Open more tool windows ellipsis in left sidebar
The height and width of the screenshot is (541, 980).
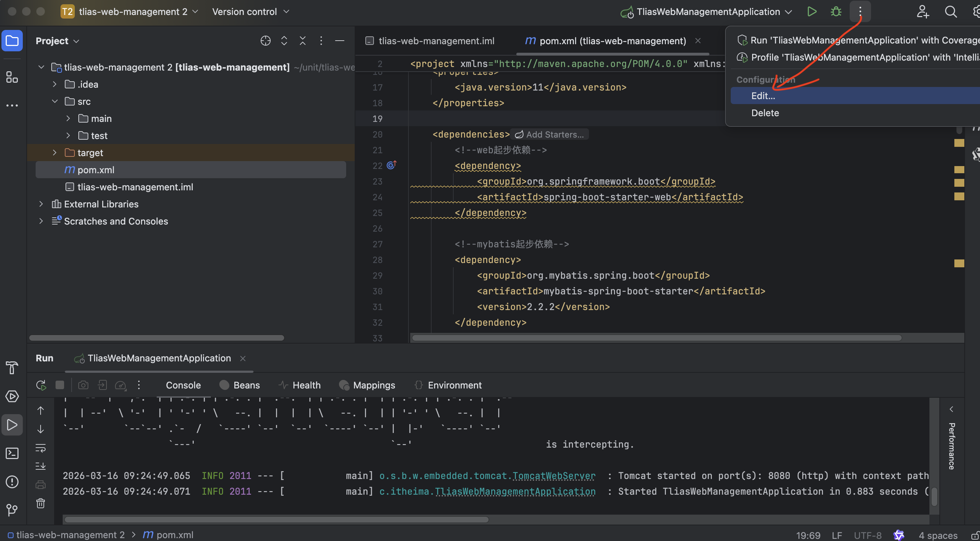coord(12,105)
